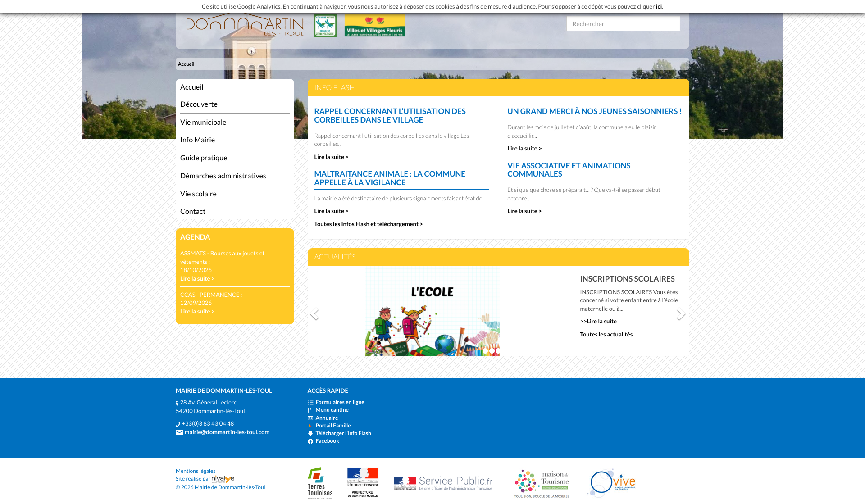Screen dimensions: 865x504
Task: Read more about CCAS permanence
Action: pyautogui.click(x=197, y=311)
